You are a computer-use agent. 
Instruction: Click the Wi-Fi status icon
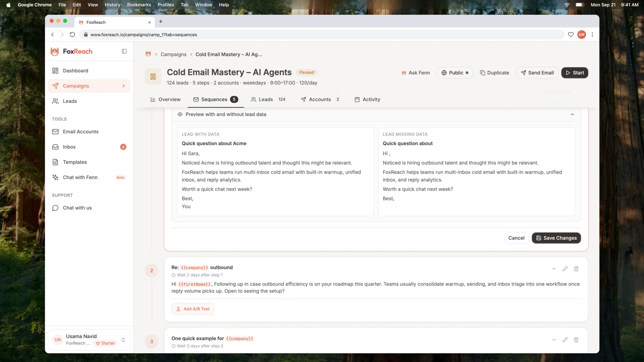tap(567, 5)
